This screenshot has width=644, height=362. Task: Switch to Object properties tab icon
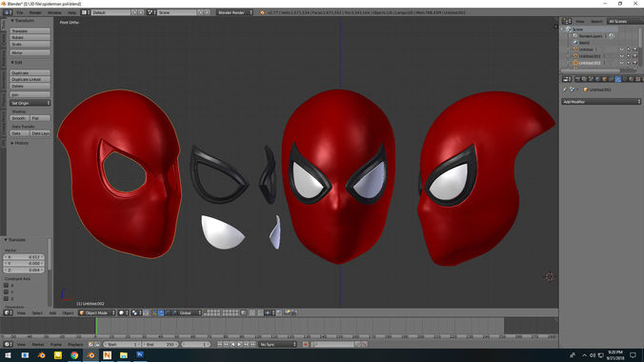(605, 79)
